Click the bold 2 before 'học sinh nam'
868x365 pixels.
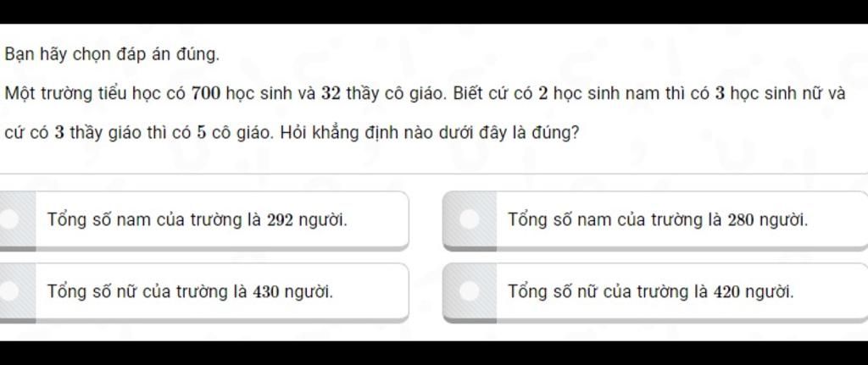click(543, 93)
